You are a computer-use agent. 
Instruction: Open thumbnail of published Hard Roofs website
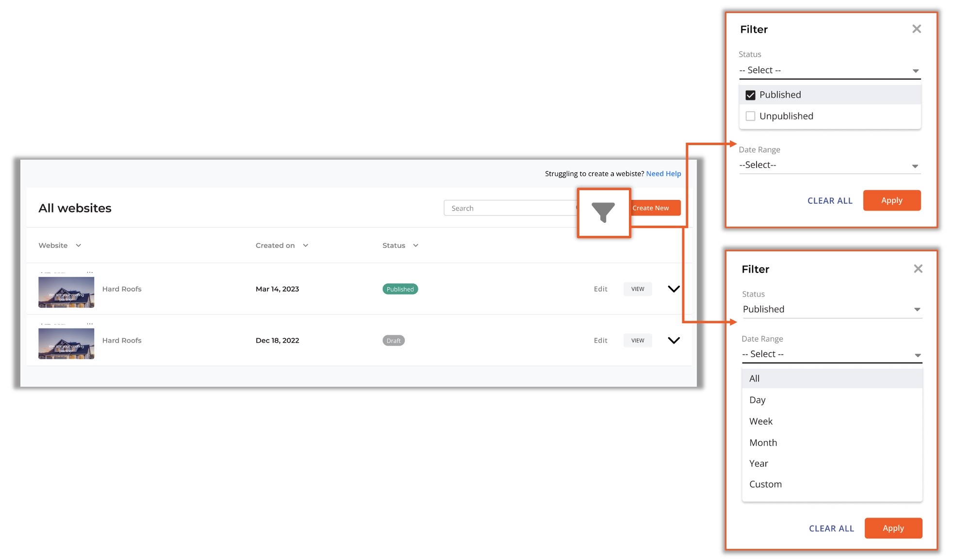pos(66,292)
